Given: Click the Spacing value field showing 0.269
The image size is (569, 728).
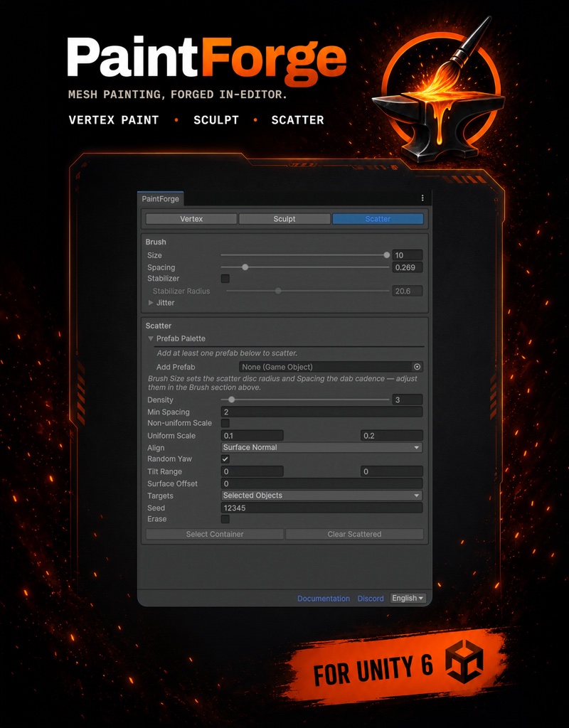Looking at the screenshot, I should pos(408,267).
